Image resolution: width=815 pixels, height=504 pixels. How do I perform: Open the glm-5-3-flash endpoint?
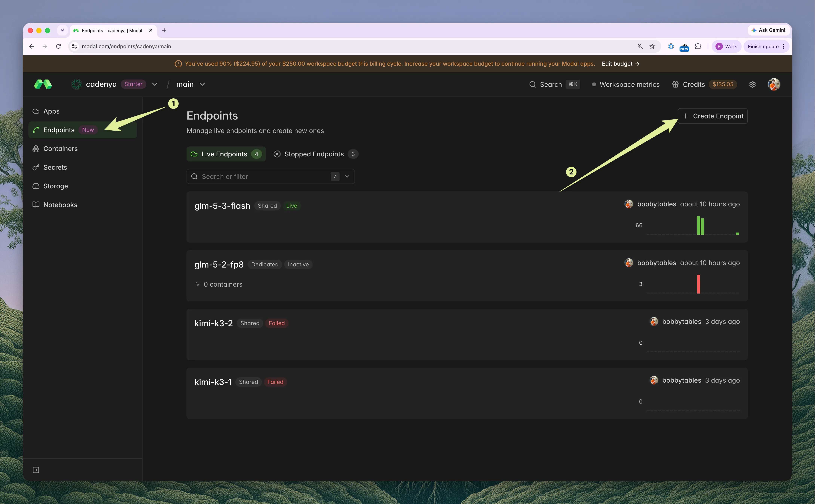tap(467, 217)
